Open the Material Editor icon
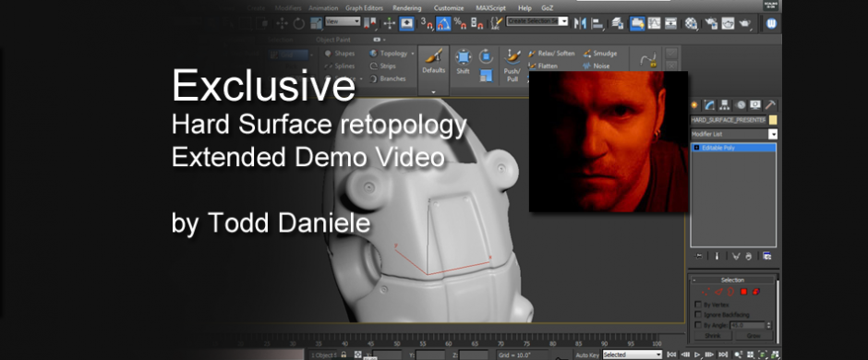Image resolution: width=868 pixels, height=360 pixels. [x=692, y=23]
